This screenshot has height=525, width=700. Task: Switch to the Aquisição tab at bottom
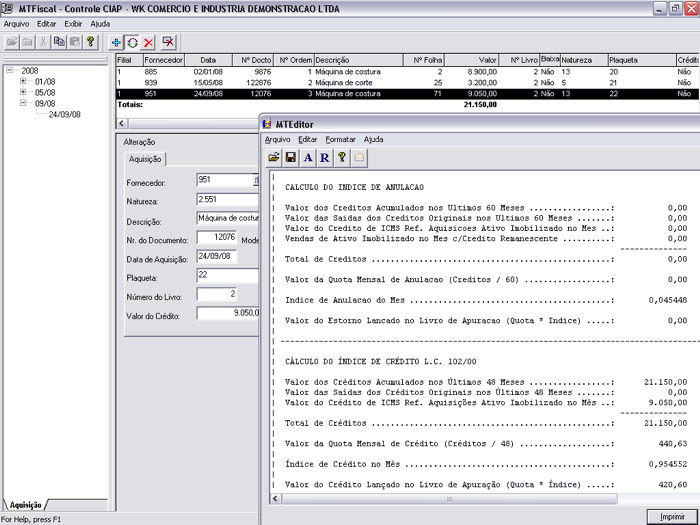(25, 506)
